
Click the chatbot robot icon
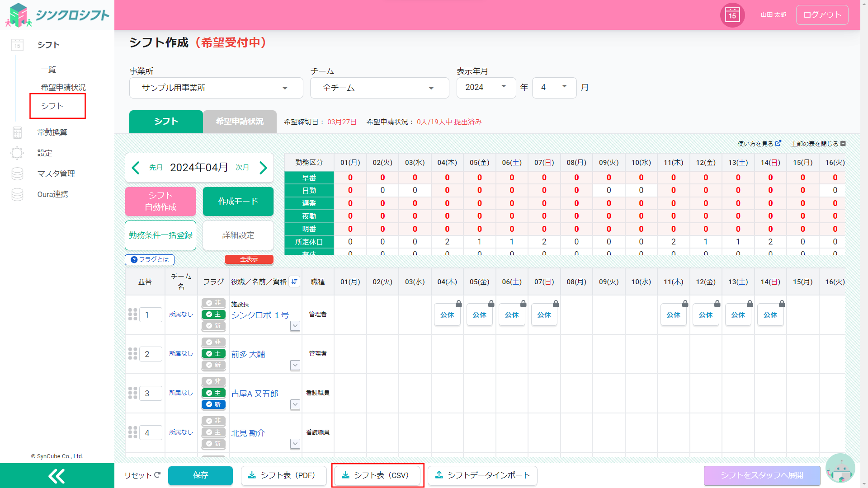(x=840, y=469)
